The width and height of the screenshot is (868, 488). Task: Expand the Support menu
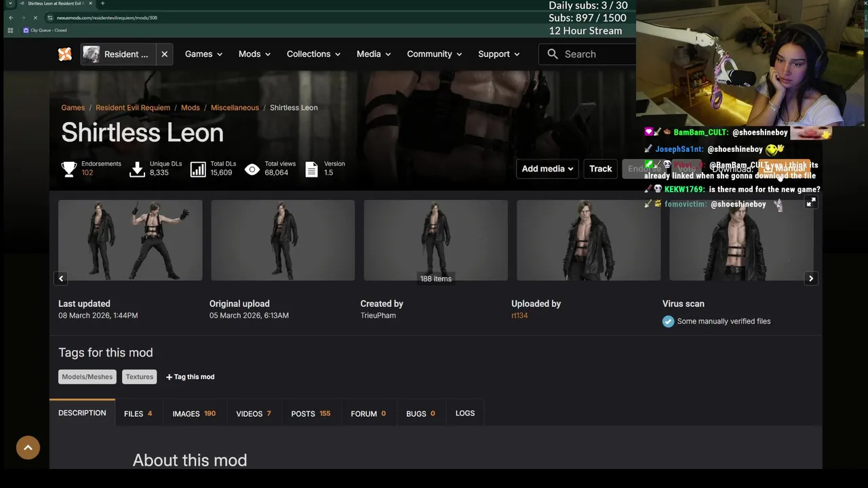coord(498,54)
